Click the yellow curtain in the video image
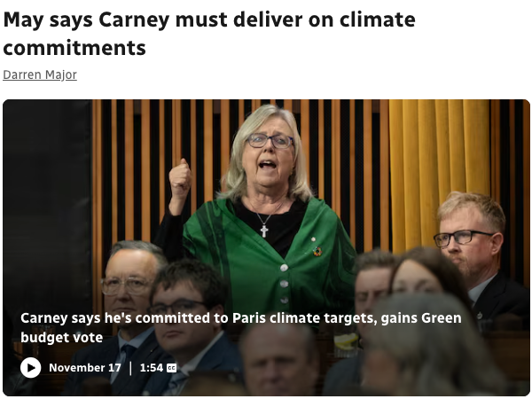The image size is (532, 399). 440,169
